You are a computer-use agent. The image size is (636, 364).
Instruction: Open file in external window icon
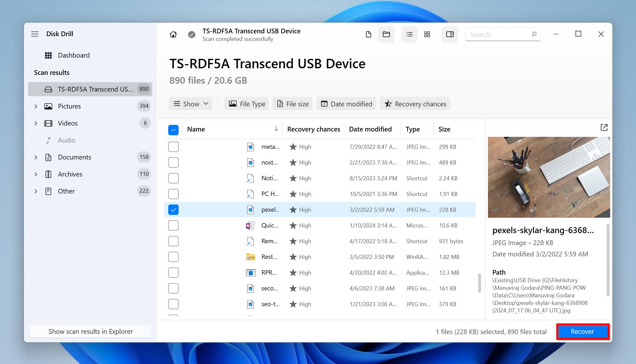coord(604,127)
